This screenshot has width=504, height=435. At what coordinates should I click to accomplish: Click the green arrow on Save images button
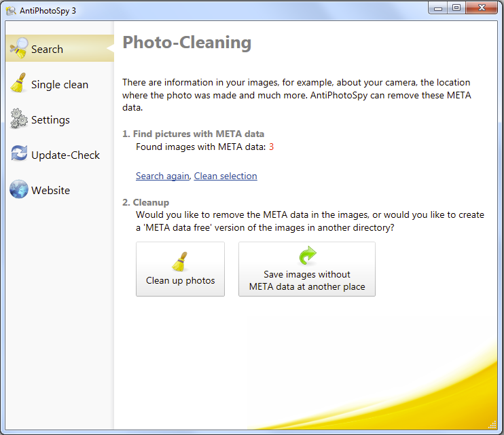pyautogui.click(x=307, y=256)
